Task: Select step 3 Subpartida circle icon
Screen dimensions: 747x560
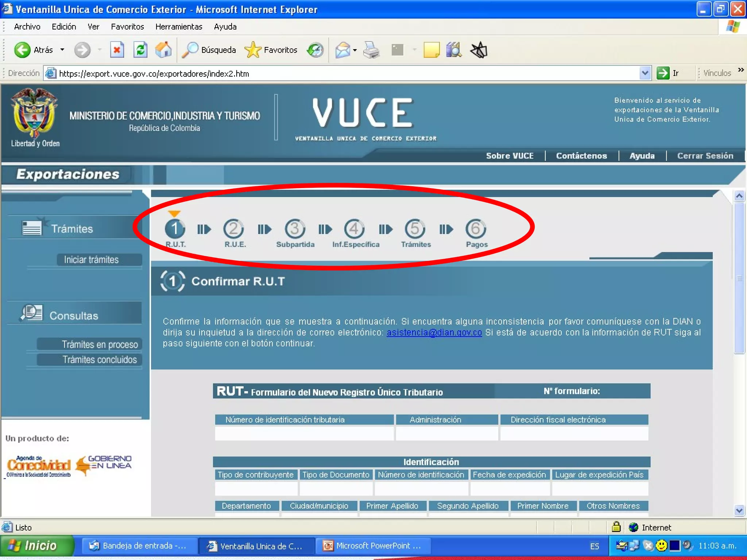Action: point(295,229)
